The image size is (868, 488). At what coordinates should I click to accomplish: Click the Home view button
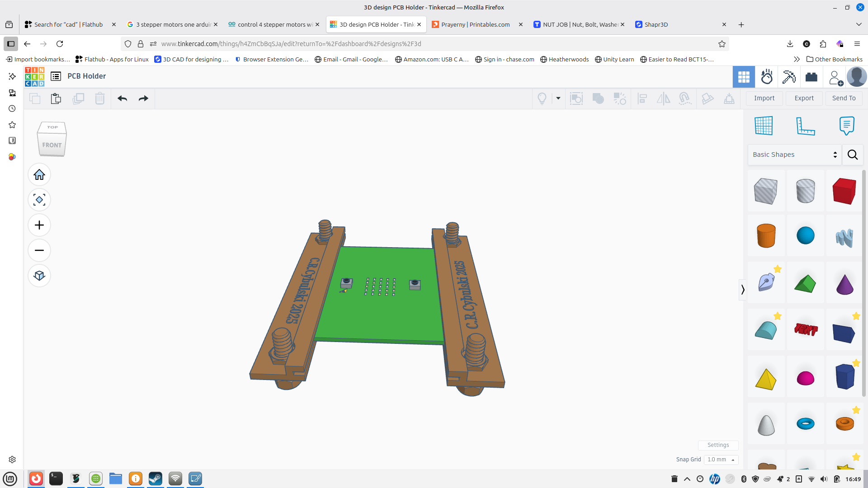coord(39,174)
